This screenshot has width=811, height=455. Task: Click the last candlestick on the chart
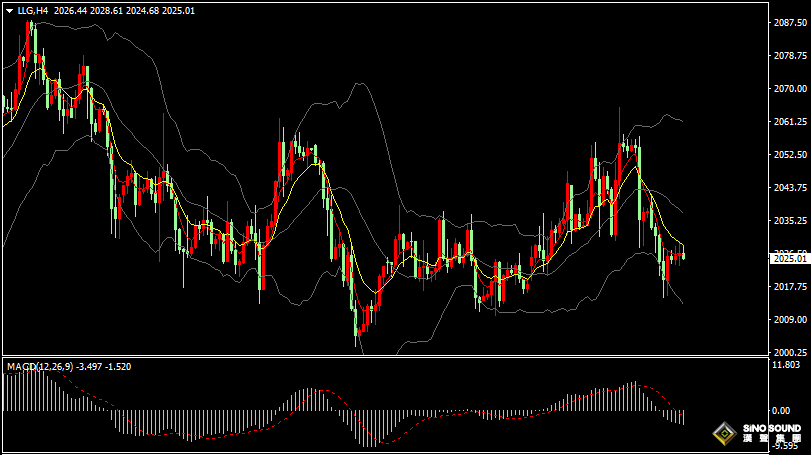click(x=683, y=256)
